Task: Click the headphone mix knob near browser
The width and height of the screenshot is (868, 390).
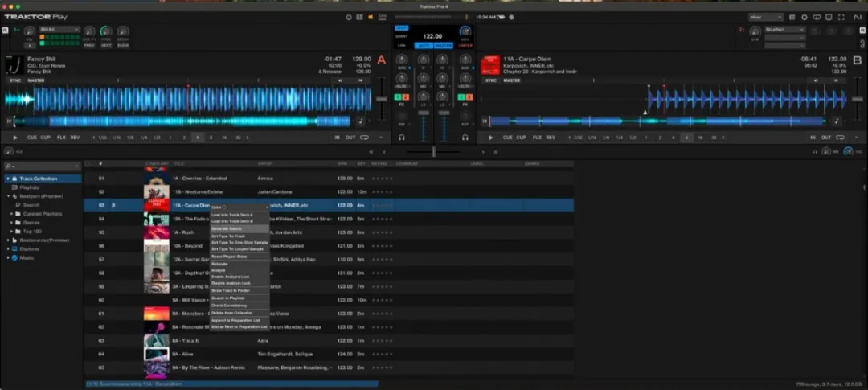Action: pos(826,151)
